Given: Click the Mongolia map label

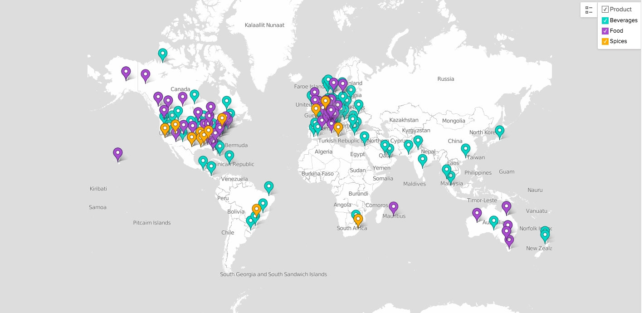Looking at the screenshot, I should pyautogui.click(x=454, y=121).
